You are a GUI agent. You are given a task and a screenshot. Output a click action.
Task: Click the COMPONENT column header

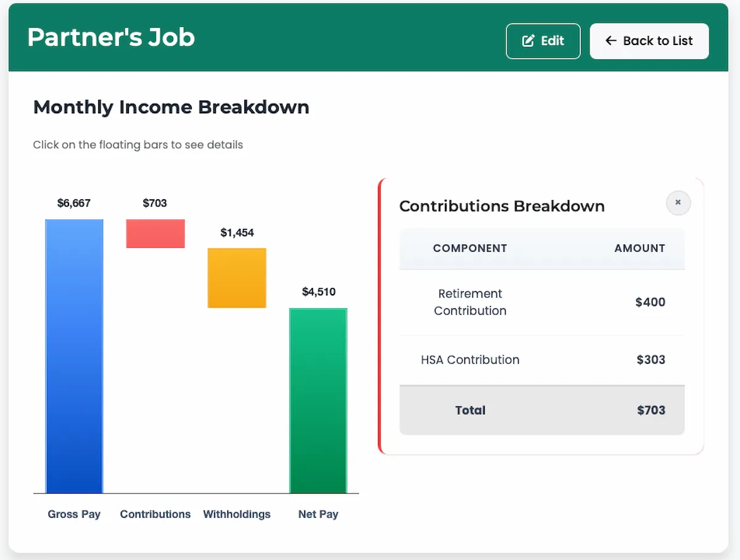pyautogui.click(x=470, y=249)
